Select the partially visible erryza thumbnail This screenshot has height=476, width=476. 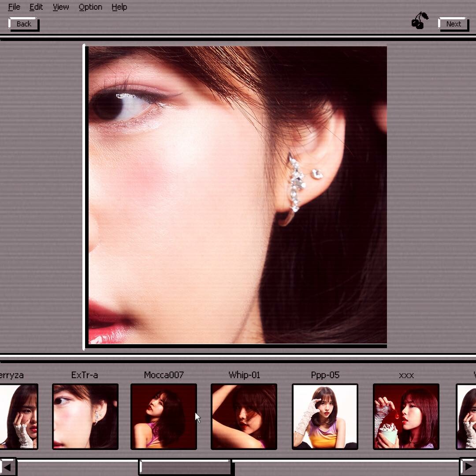pos(19,416)
